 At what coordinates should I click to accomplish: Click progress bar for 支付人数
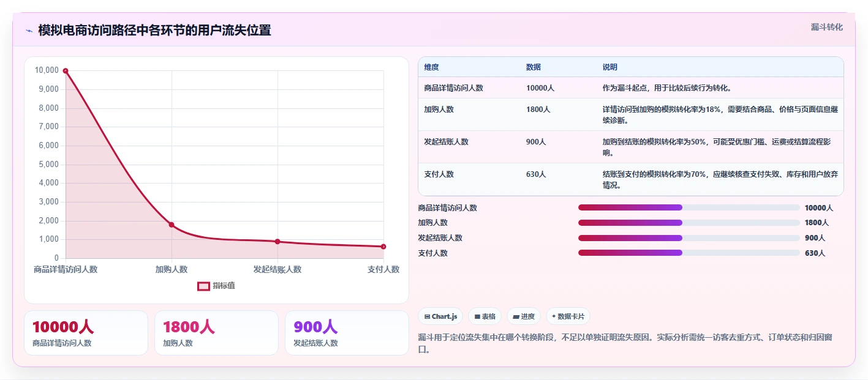pos(689,253)
